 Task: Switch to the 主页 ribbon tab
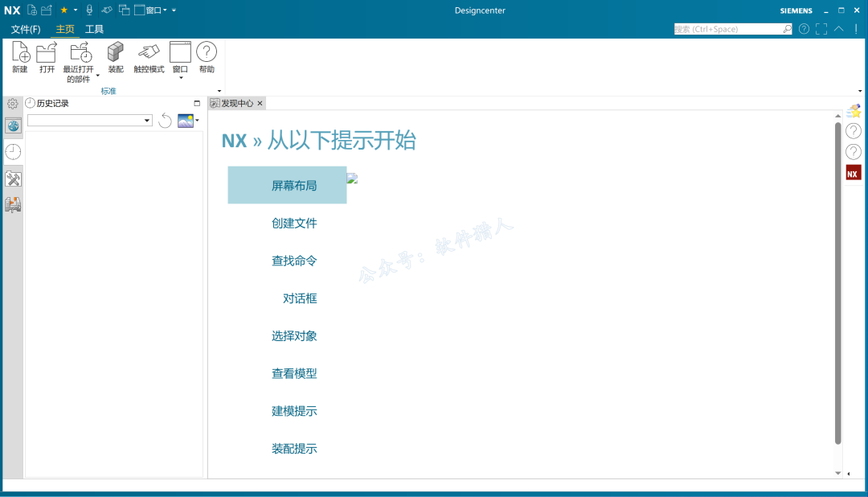point(65,30)
